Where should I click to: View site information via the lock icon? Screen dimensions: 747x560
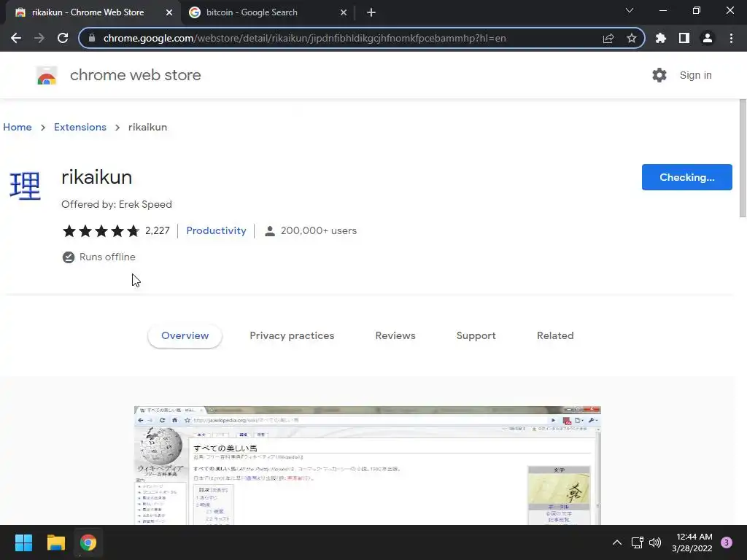pos(92,38)
